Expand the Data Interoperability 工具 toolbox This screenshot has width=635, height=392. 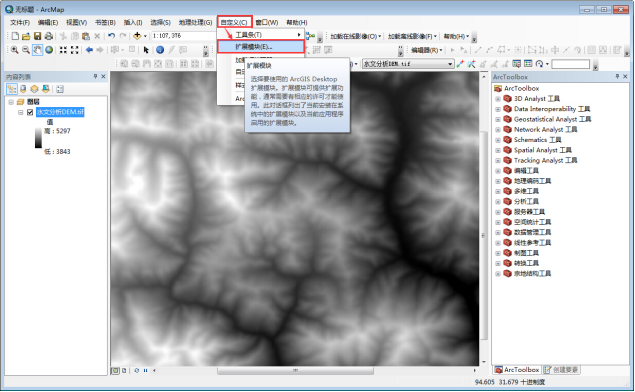click(498, 109)
